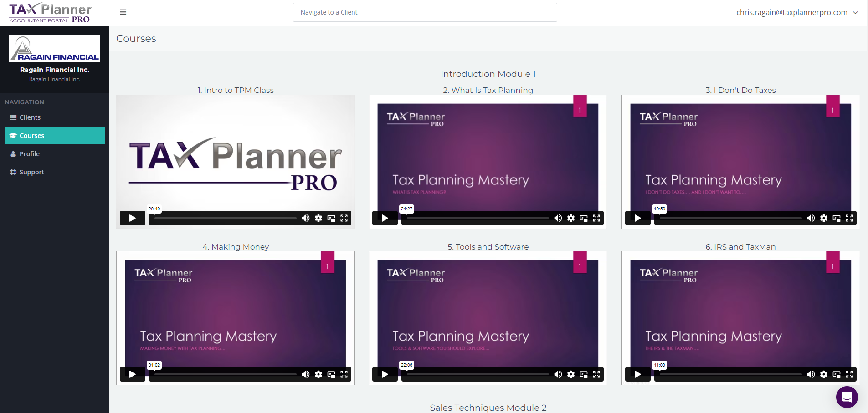Play the Making Money video
The image size is (868, 413).
[133, 374]
